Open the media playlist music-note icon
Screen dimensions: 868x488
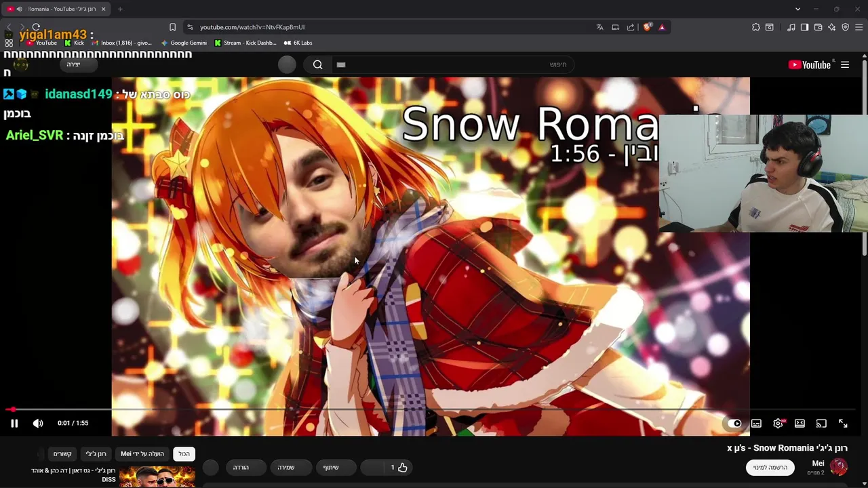pyautogui.click(x=791, y=27)
